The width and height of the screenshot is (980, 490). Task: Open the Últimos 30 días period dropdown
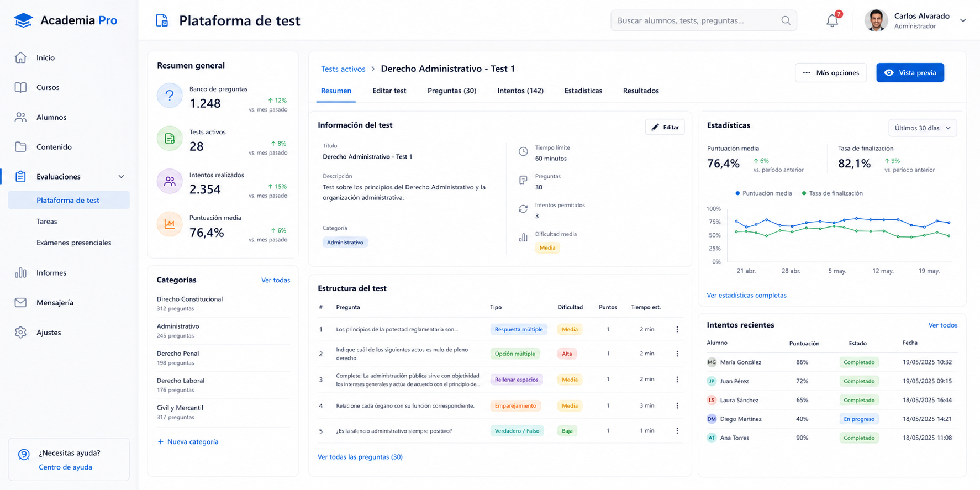click(x=923, y=128)
